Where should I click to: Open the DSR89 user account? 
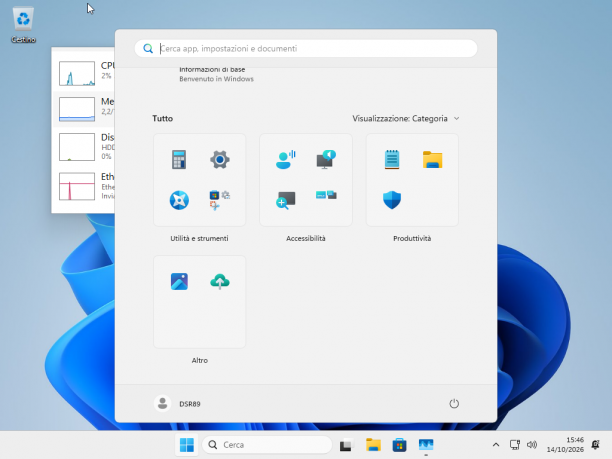[178, 404]
